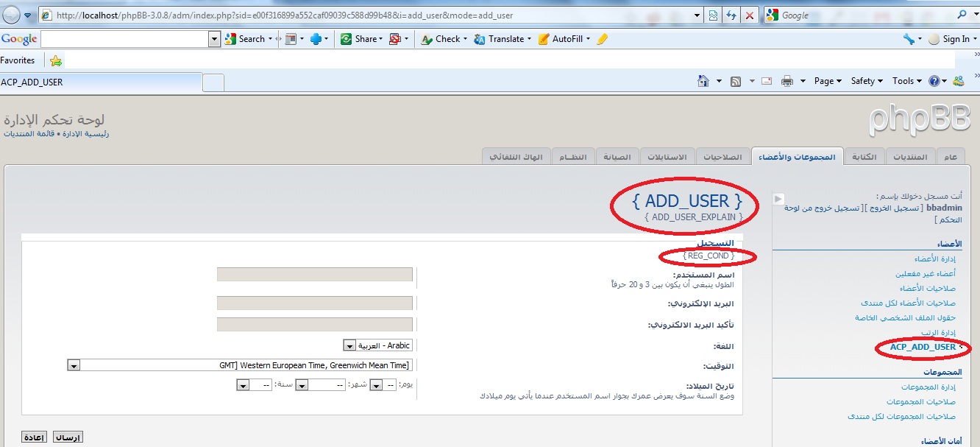Image resolution: width=980 pixels, height=447 pixels.
Task: Click the Google Toolbar wrench settings icon
Action: click(x=909, y=39)
